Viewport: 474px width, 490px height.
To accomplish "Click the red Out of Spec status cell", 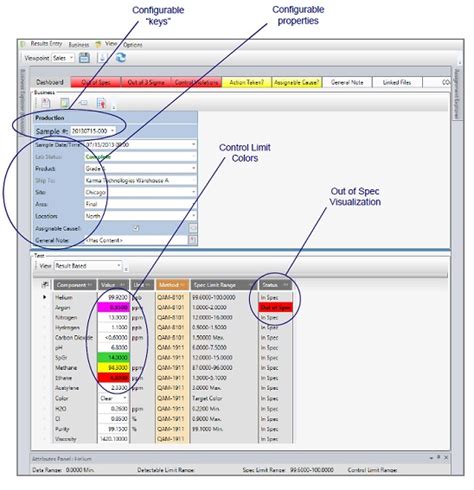I will (275, 307).
